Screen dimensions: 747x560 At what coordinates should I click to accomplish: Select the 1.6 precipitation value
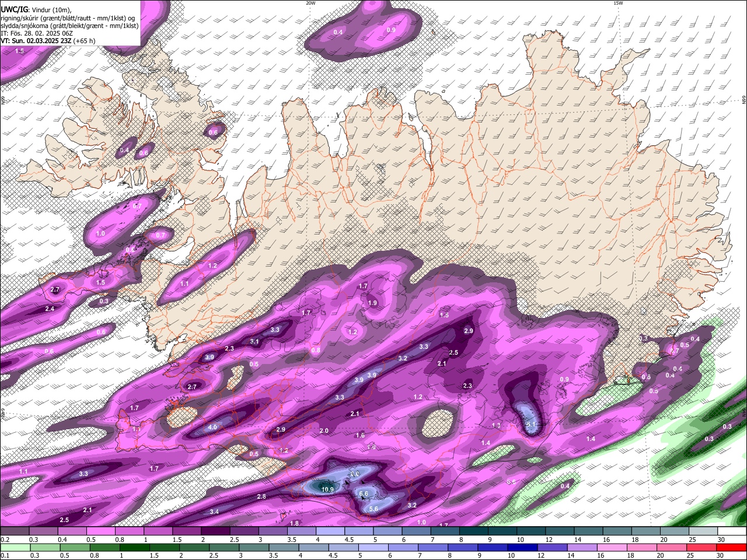pos(360,435)
